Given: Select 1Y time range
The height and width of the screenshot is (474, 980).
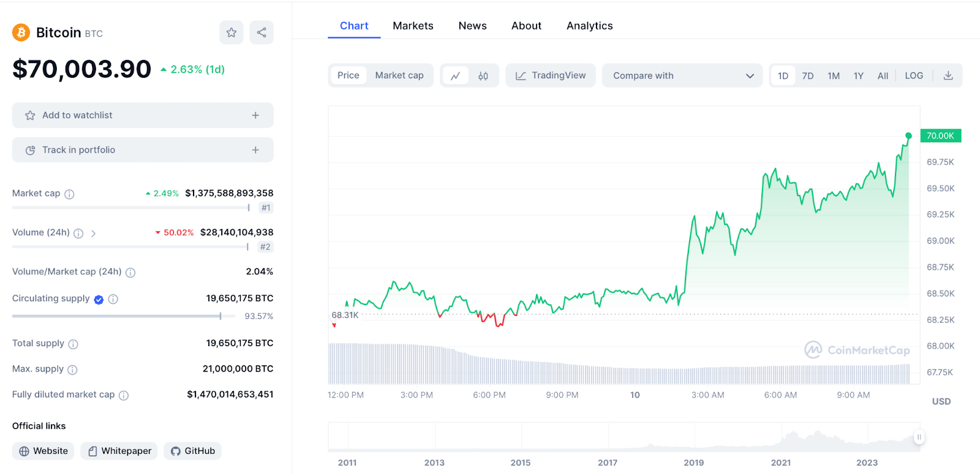Looking at the screenshot, I should 859,75.
